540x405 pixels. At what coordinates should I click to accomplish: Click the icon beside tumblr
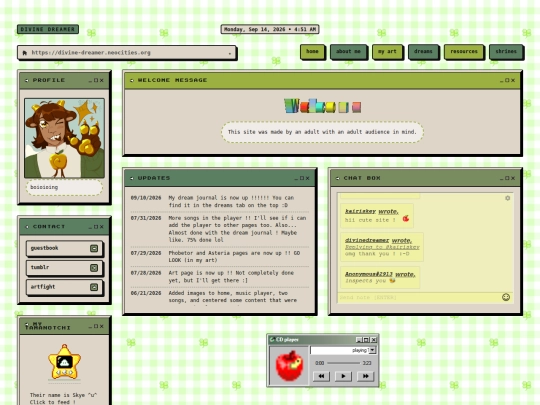tap(94, 268)
